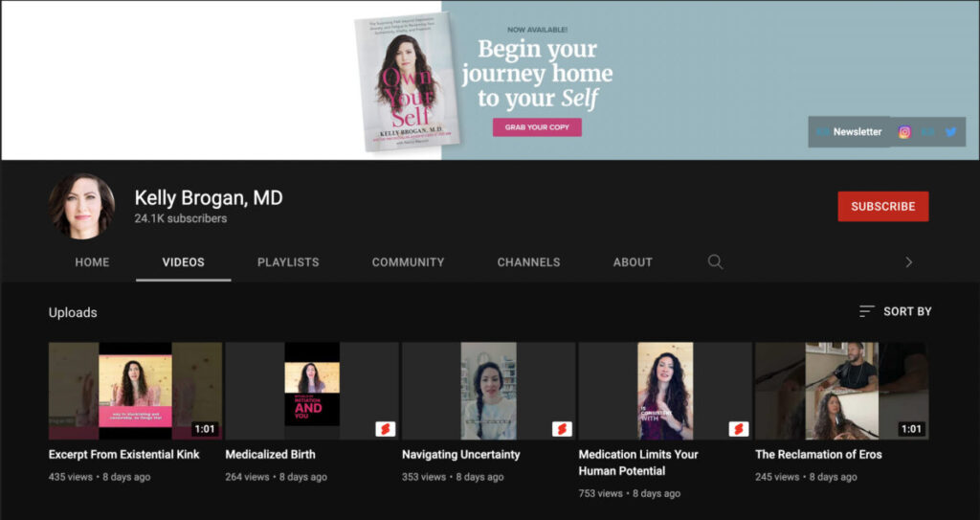Click the channel search magnifier icon
Image resolution: width=980 pixels, height=520 pixels.
click(715, 261)
